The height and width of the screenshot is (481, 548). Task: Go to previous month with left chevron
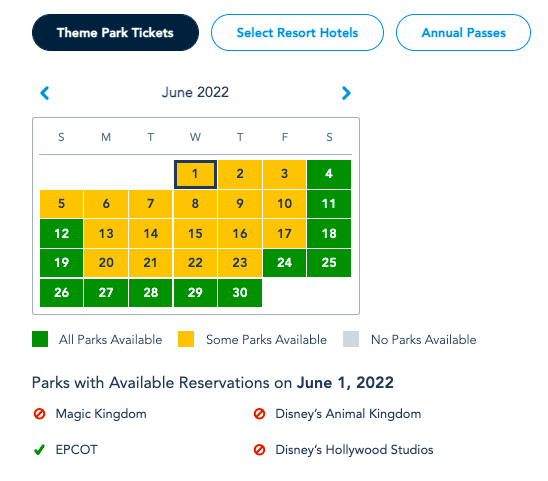45,93
